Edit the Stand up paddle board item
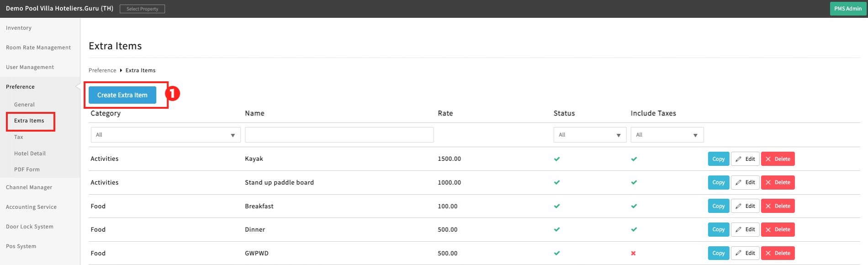Screen dimensions: 868x265 click(x=745, y=182)
